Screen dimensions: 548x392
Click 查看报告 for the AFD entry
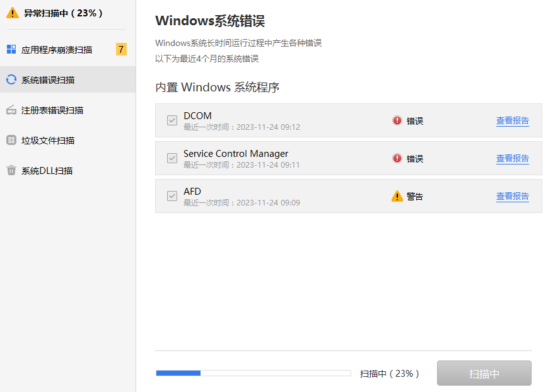(x=512, y=197)
